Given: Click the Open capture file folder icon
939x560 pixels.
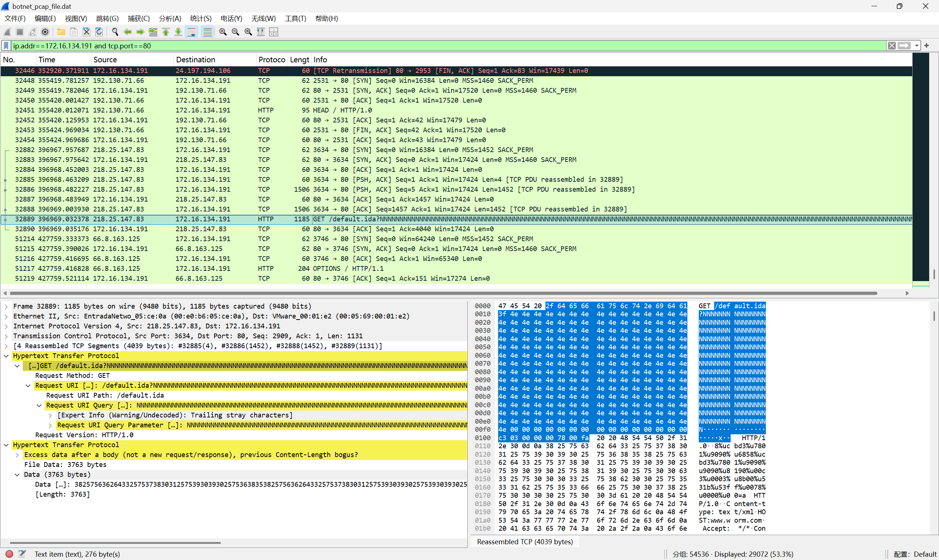Looking at the screenshot, I should 61,32.
